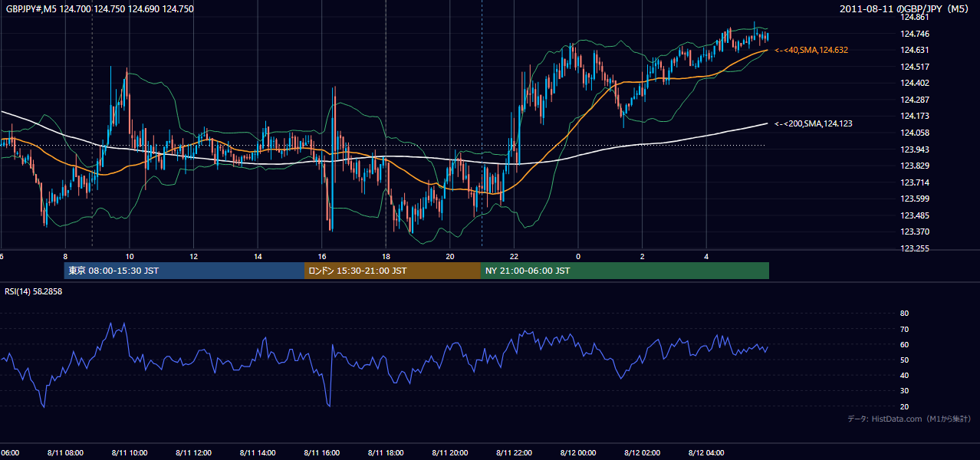Click hour label 16 under the price chart
This screenshot has width=980, height=460.
[322, 256]
